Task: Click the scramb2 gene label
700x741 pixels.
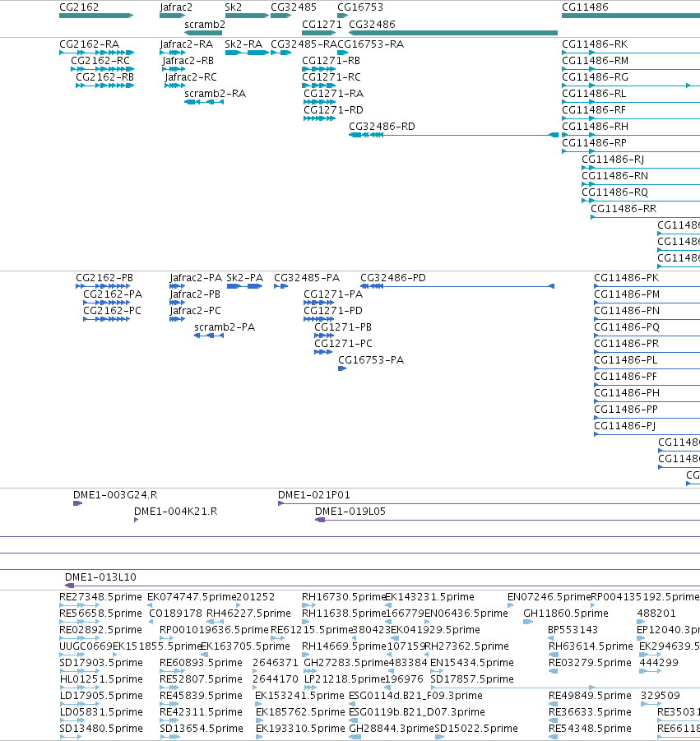Action: [205, 24]
